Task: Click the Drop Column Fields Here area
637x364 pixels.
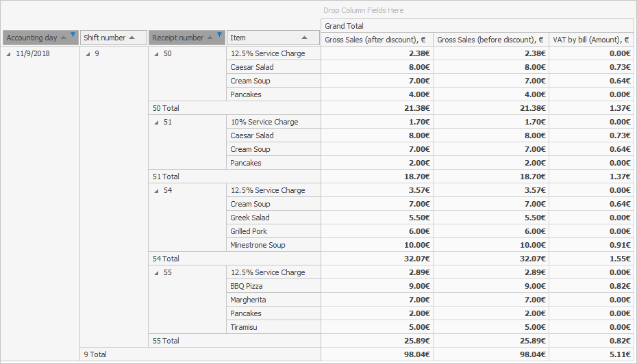Action: coord(363,10)
